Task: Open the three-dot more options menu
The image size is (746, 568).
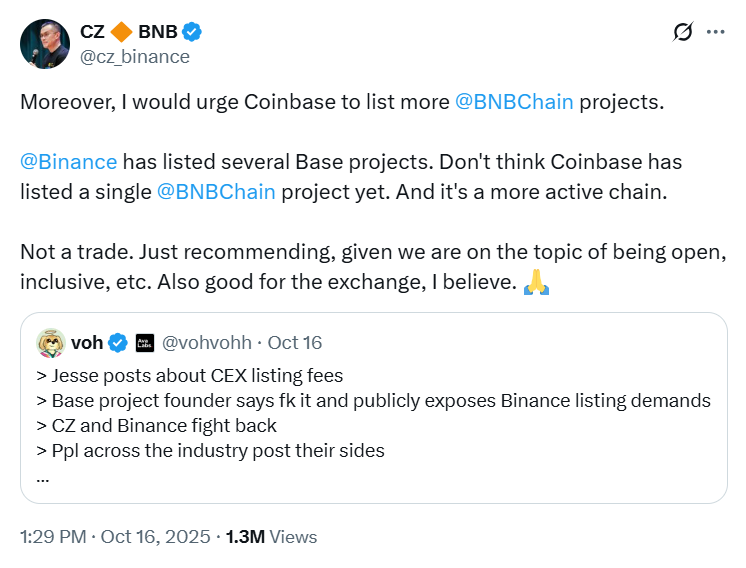Action: (x=715, y=32)
